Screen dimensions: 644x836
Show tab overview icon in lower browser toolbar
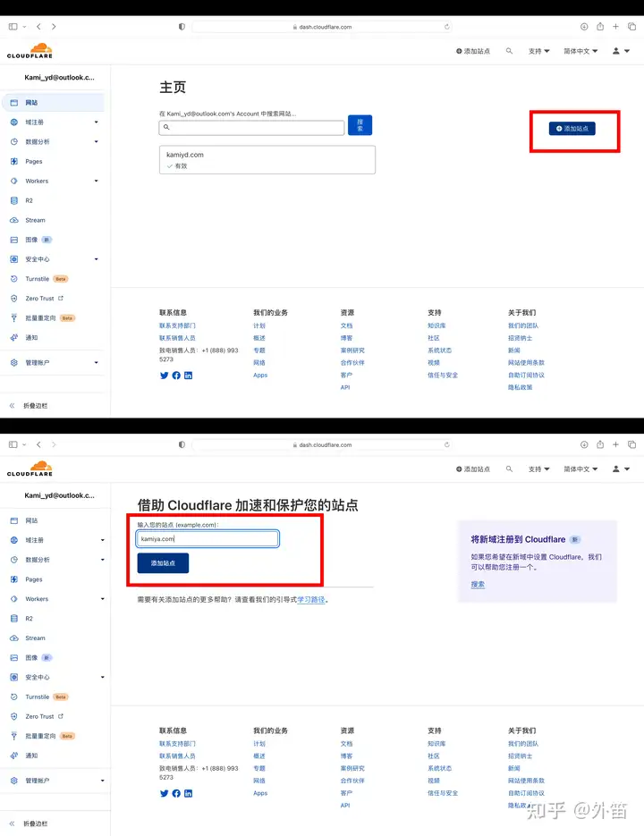631,444
